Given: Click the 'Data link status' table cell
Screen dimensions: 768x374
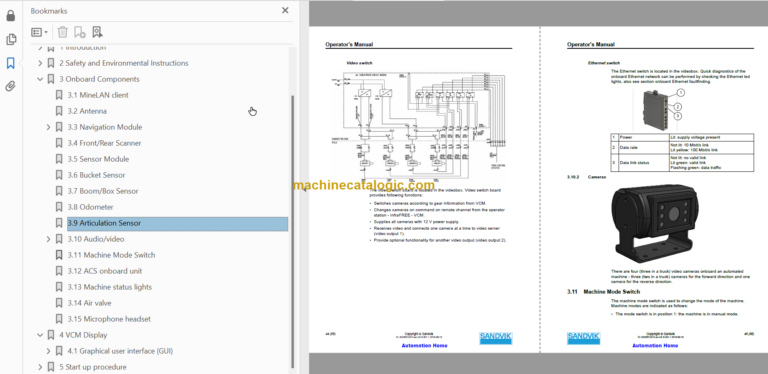Looking at the screenshot, I should 643,162.
